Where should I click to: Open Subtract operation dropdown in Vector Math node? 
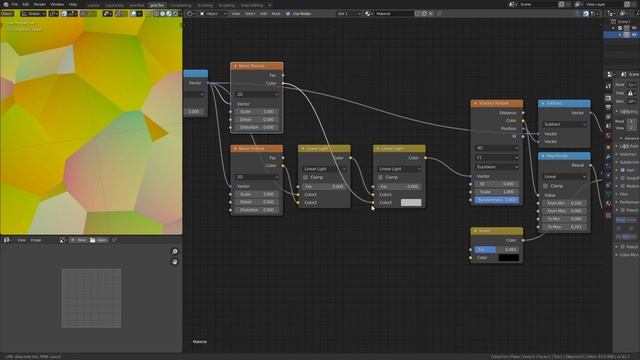[x=564, y=124]
